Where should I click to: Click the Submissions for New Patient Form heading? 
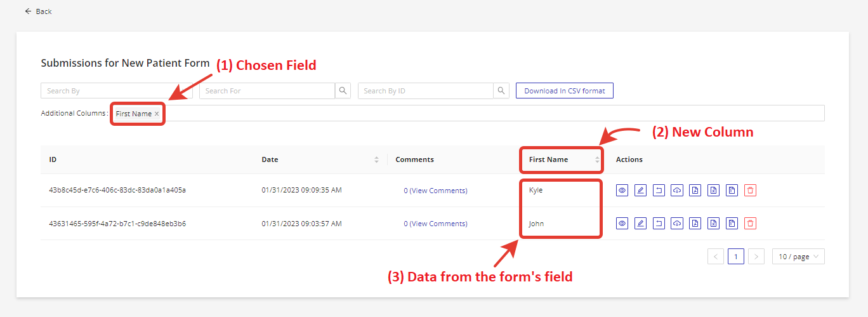[125, 63]
